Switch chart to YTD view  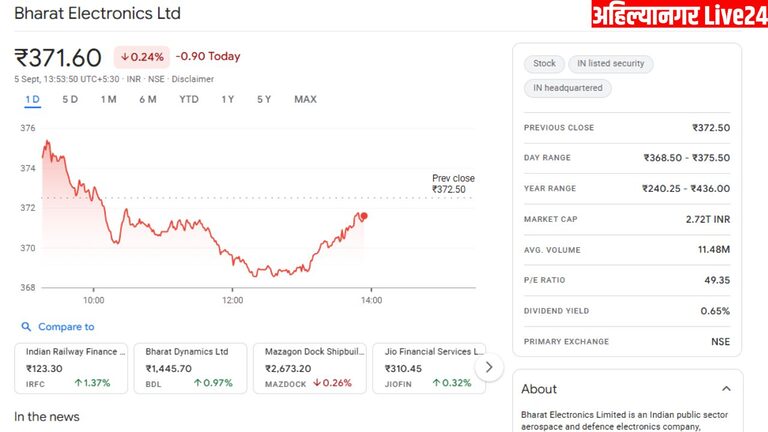tap(189, 99)
